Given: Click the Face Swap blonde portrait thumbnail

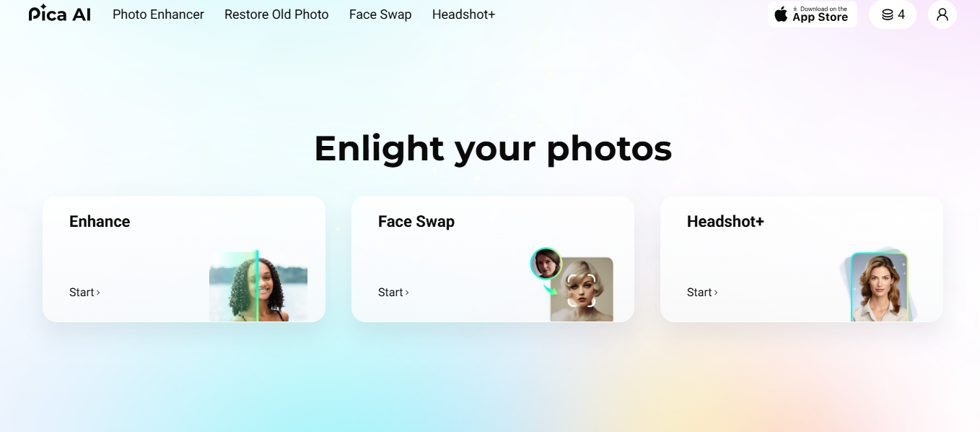Looking at the screenshot, I should click(582, 290).
